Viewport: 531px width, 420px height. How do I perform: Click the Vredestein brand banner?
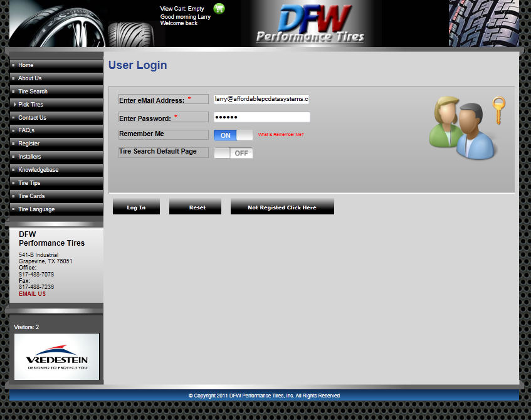[56, 356]
